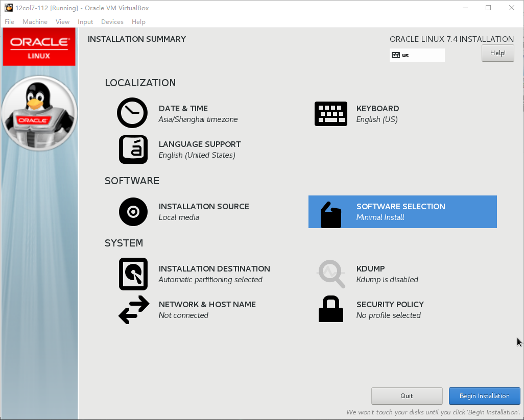Click 'Asia/Shanghai timezone' text
The width and height of the screenshot is (524, 420).
tap(198, 119)
